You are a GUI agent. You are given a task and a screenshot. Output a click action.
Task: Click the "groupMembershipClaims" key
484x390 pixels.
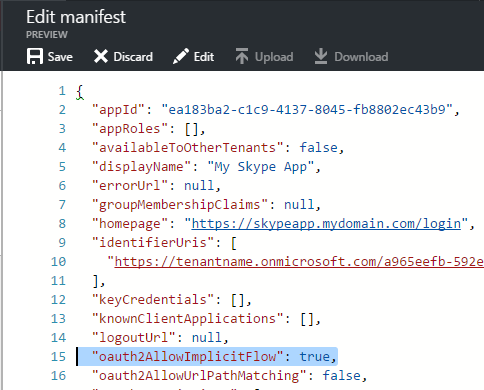click(x=180, y=205)
